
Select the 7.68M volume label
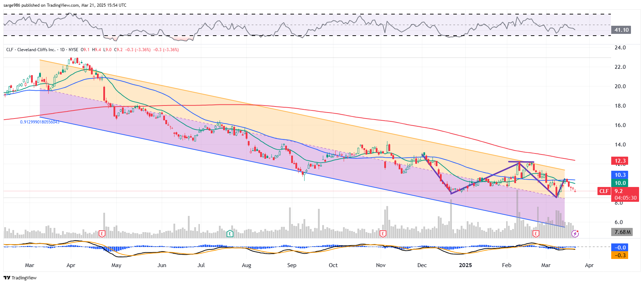(x=622, y=232)
